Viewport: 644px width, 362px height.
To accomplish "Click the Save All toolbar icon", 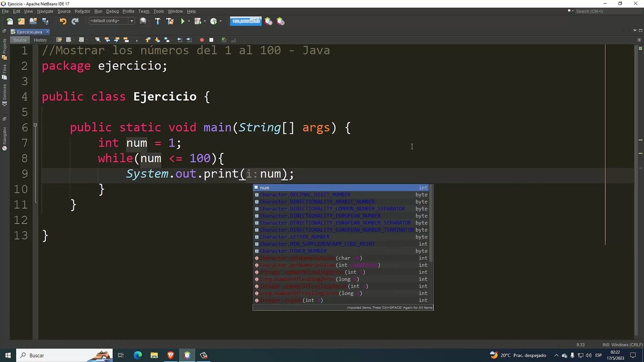I will click(x=45, y=21).
